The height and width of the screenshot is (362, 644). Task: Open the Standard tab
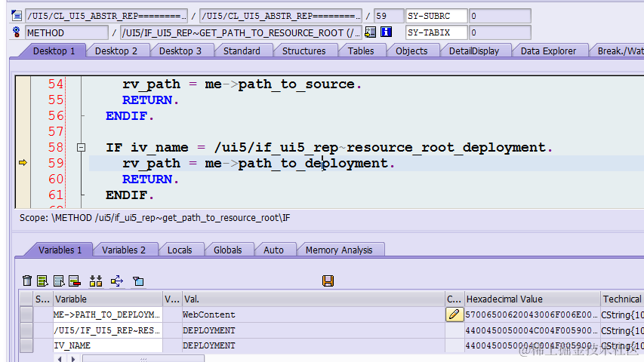point(242,51)
